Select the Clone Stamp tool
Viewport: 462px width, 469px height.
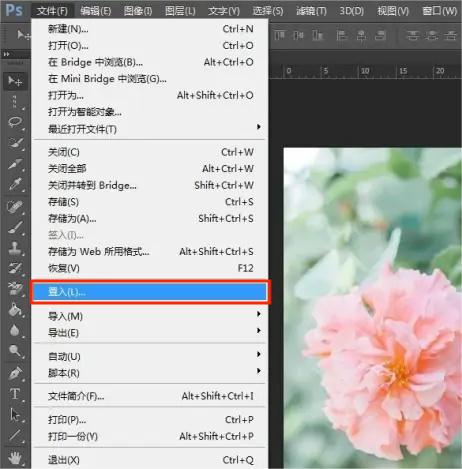[15, 248]
